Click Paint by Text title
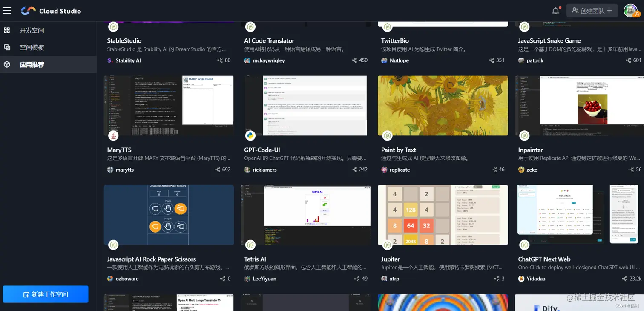 tap(399, 150)
